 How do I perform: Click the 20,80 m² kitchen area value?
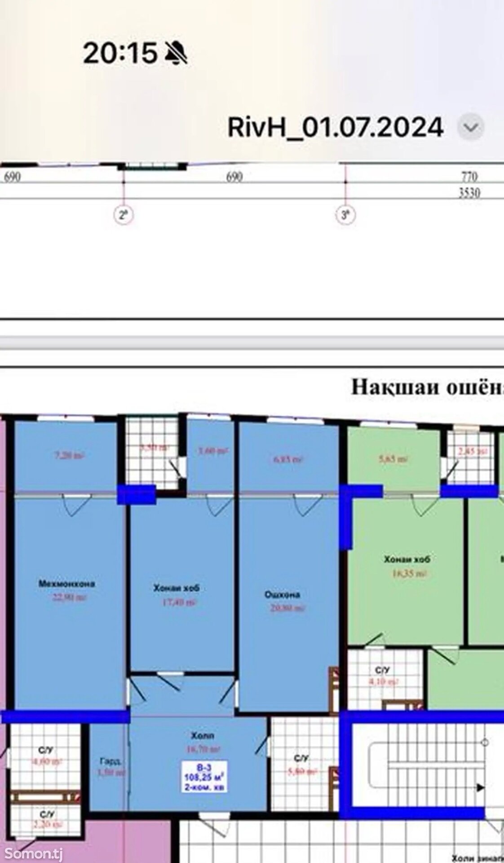point(287,608)
